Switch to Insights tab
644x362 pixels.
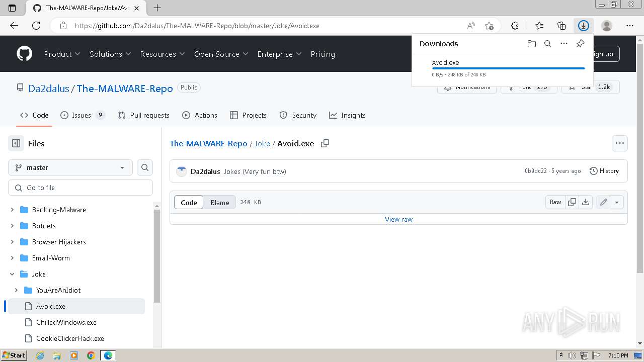pyautogui.click(x=347, y=115)
